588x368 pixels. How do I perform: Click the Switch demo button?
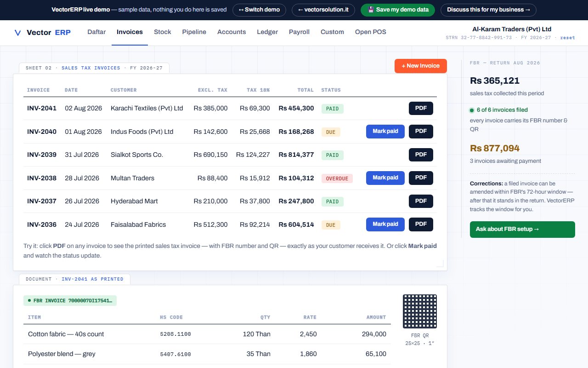pyautogui.click(x=259, y=10)
